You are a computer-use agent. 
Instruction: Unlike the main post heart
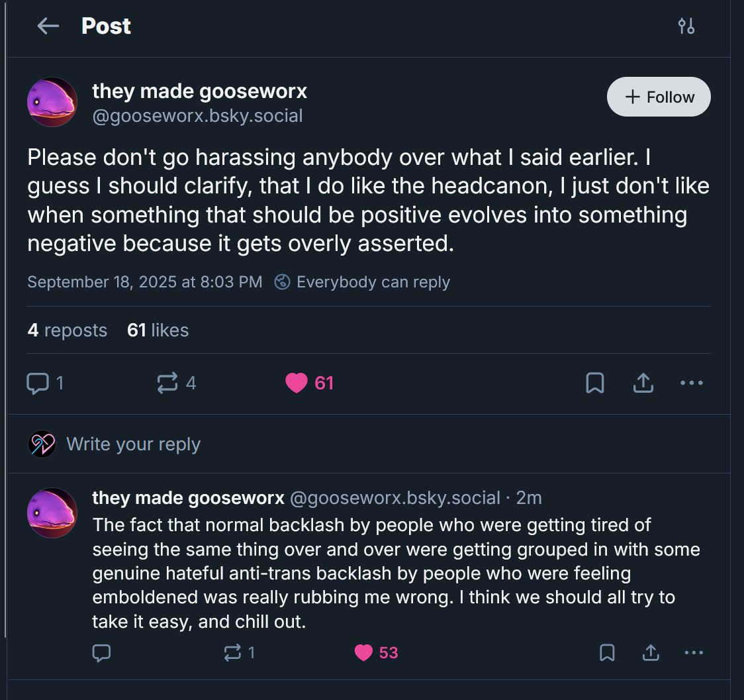[297, 383]
